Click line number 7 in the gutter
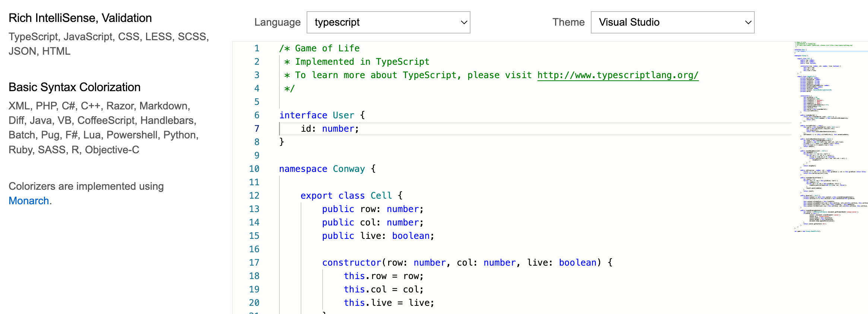 (257, 129)
